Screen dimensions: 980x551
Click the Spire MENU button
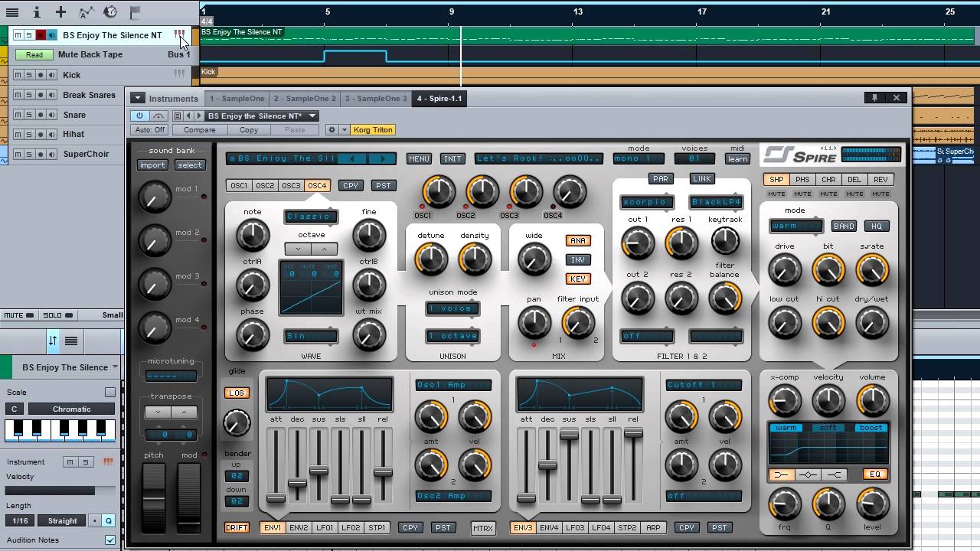pyautogui.click(x=419, y=159)
